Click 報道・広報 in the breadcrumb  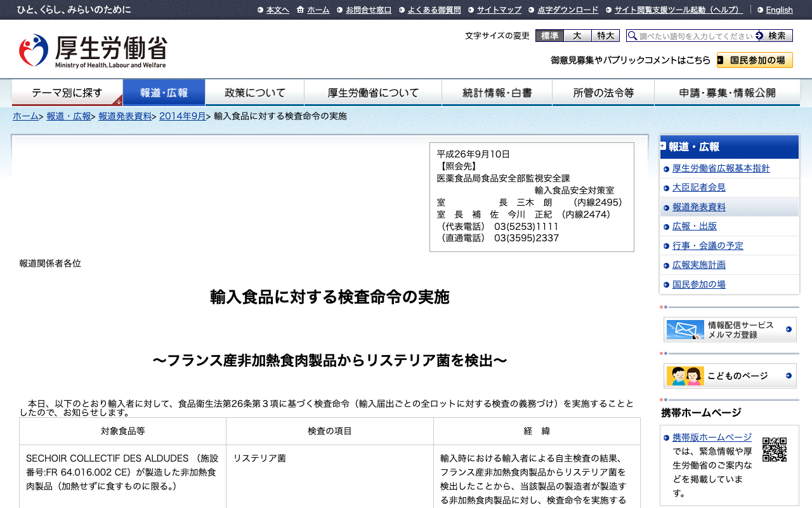point(69,116)
